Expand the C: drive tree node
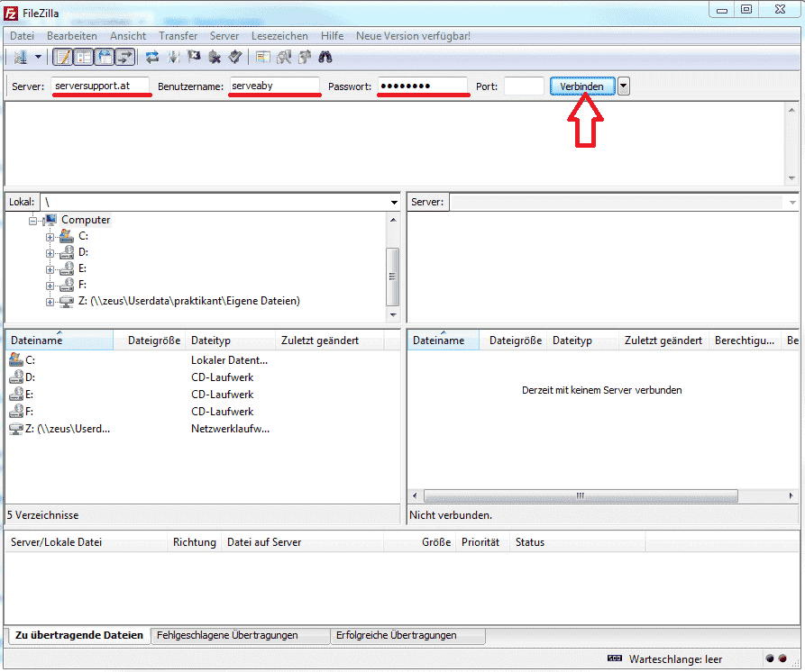The width and height of the screenshot is (805, 672). tap(50, 236)
